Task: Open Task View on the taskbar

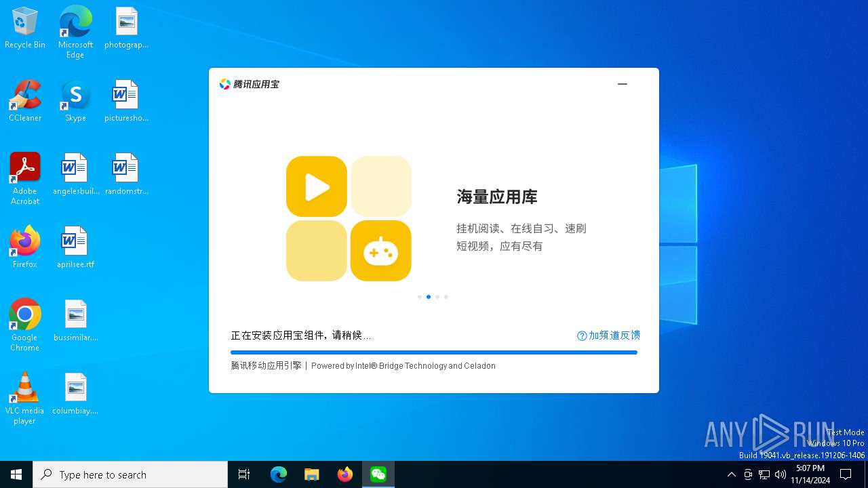Action: click(x=244, y=474)
